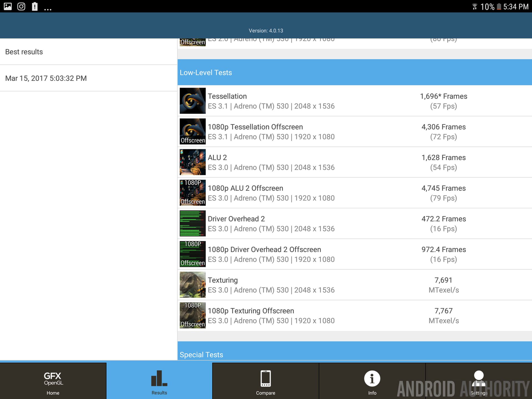Select the Best results entry
532x399 pixels.
pyautogui.click(x=88, y=52)
